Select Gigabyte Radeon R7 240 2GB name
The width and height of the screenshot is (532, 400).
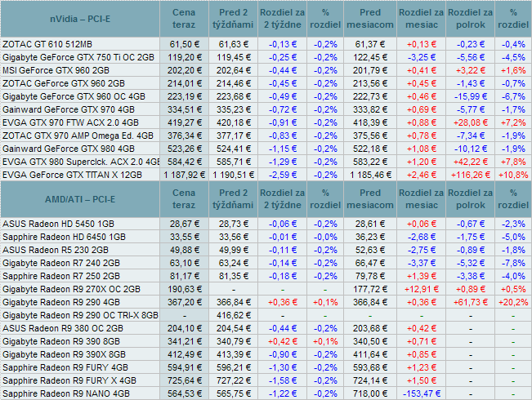pyautogui.click(x=61, y=263)
